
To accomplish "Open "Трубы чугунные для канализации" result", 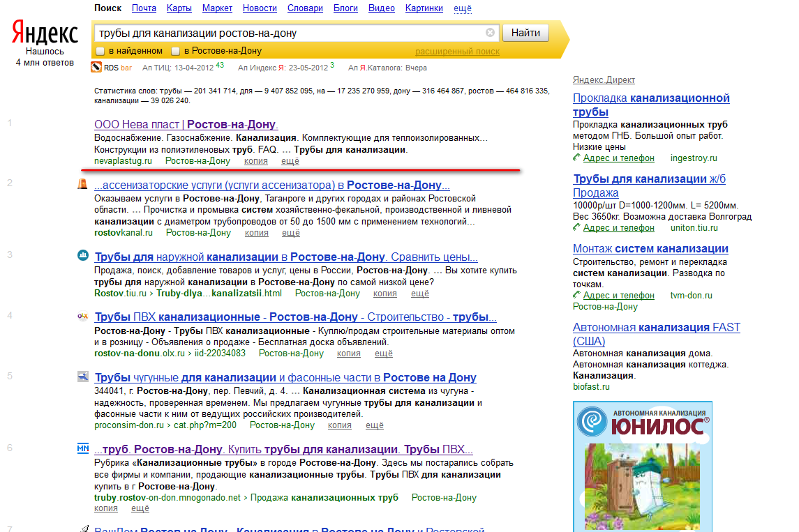I will click(285, 377).
